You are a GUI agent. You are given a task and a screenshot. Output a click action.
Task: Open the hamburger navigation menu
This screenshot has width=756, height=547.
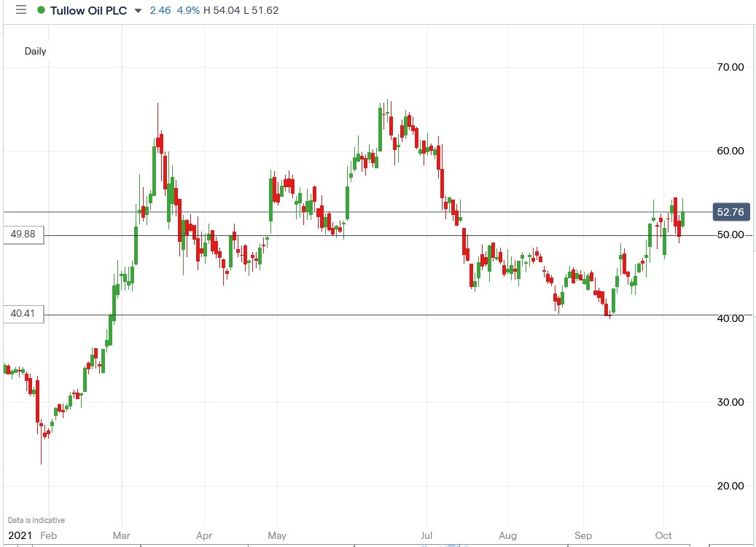(x=20, y=10)
